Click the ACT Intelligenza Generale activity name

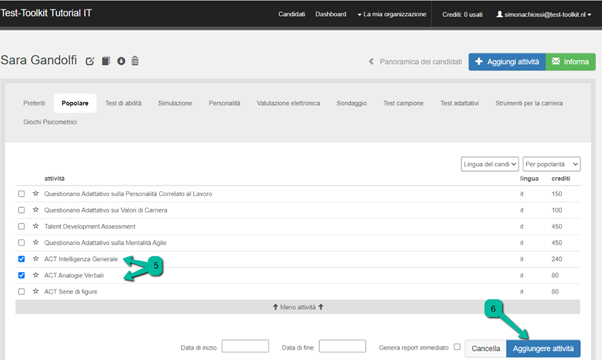(81, 259)
